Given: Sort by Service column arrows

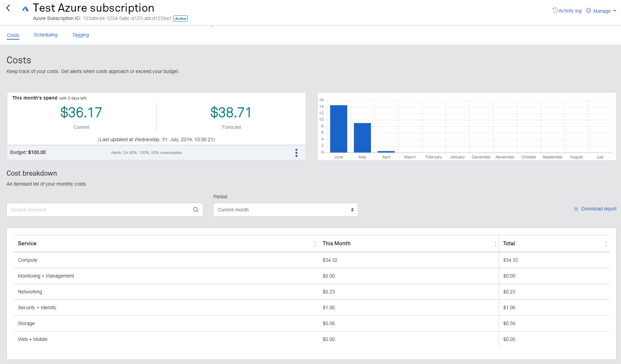Looking at the screenshot, I should (315, 244).
